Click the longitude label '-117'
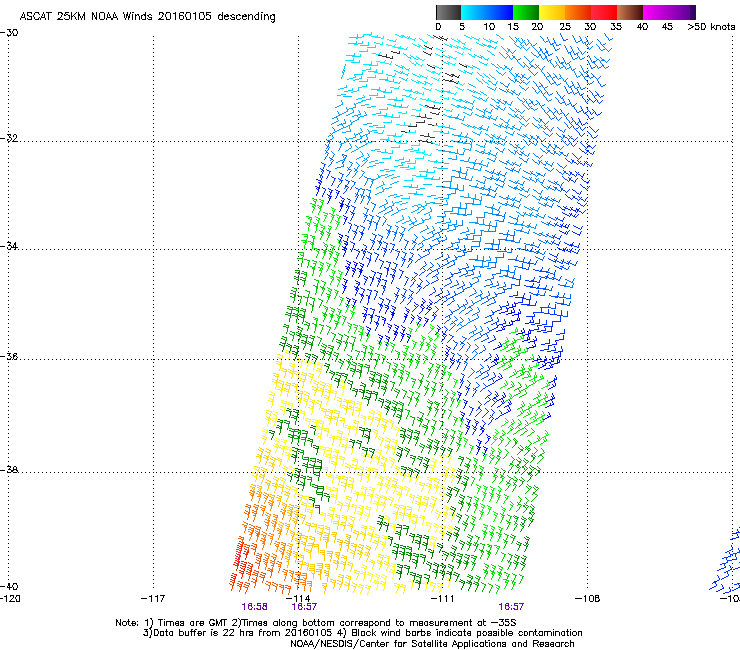This screenshot has width=740, height=650. 153,599
